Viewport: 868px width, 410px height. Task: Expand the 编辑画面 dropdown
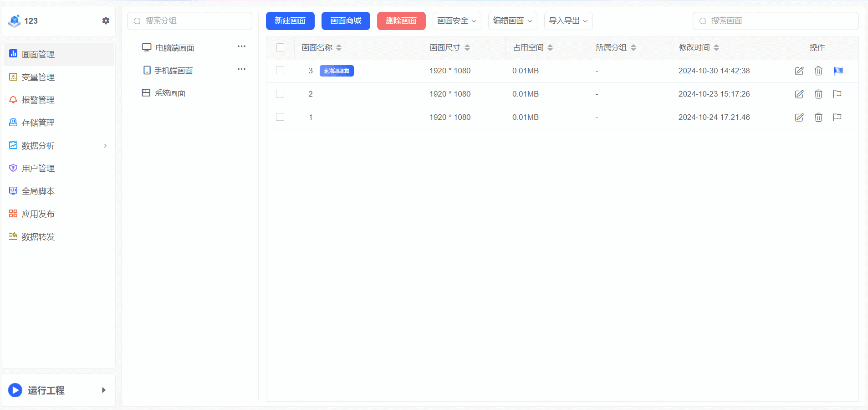pos(512,21)
